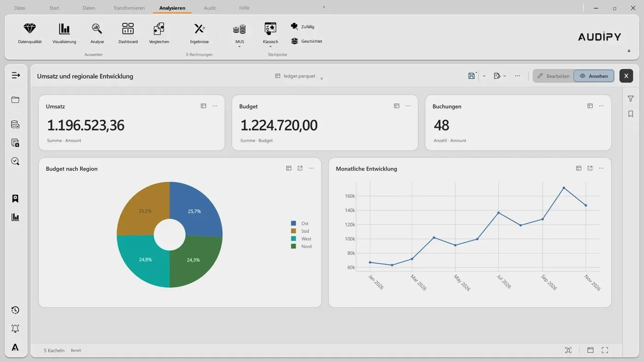
Task: Expand the save options arrow
Action: 484,76
